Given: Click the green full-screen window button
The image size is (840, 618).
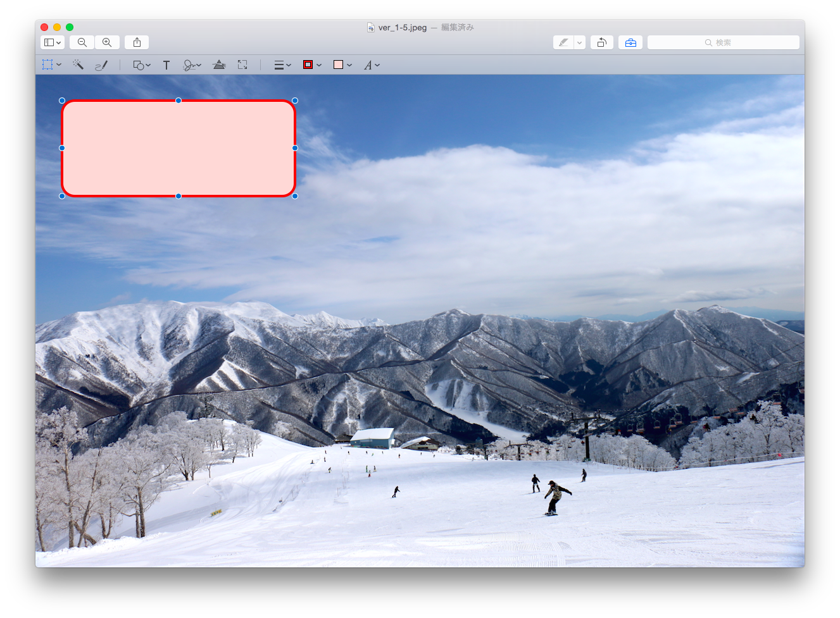Looking at the screenshot, I should (x=70, y=27).
